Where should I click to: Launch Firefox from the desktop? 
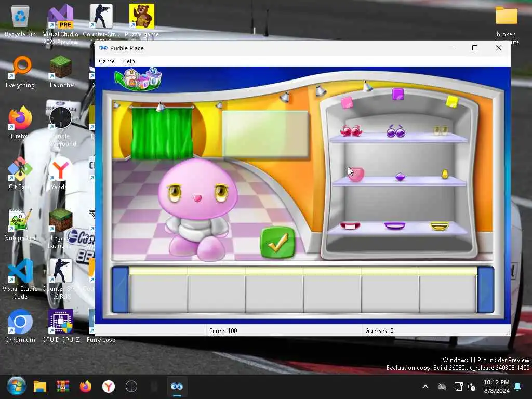[x=20, y=123]
